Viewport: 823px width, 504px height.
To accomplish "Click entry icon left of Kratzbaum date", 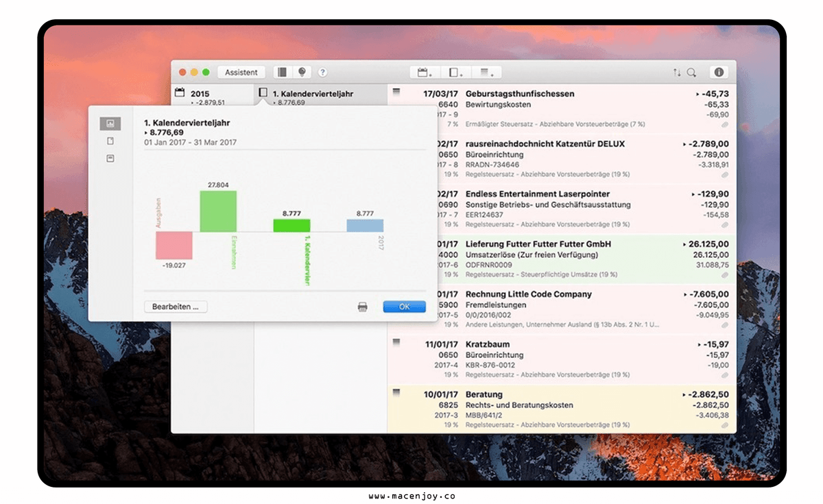I will 396,341.
